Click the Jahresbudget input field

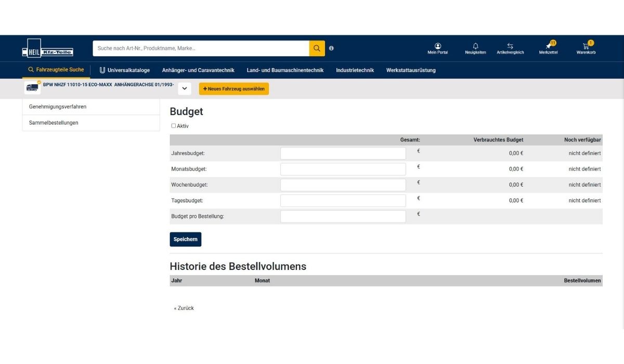(343, 153)
